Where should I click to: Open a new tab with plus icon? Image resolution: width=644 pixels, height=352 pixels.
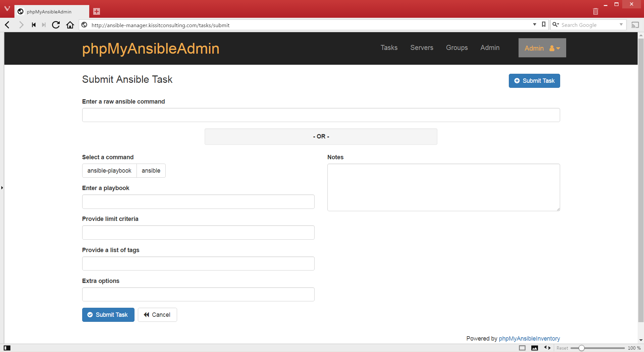[97, 11]
